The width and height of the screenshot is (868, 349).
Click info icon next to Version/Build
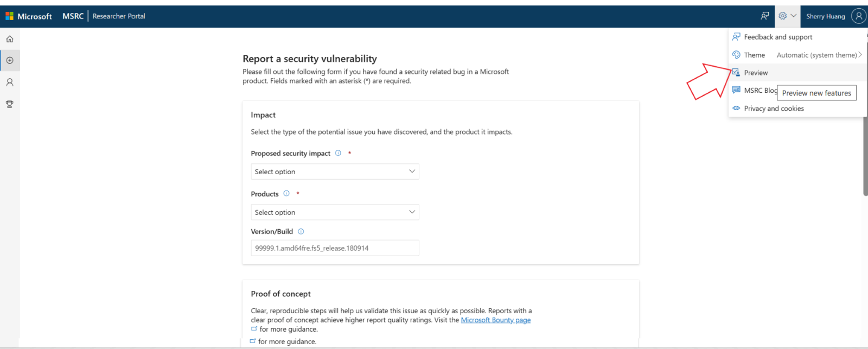tap(301, 231)
